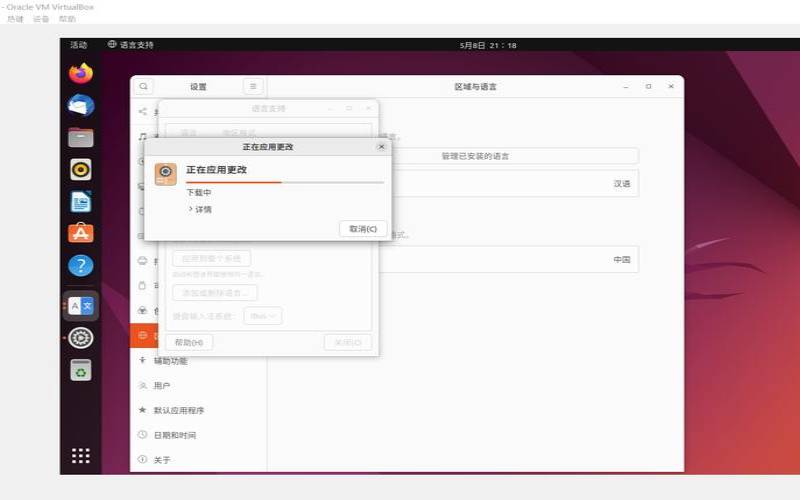Click 管理已安装的语言 button
This screenshot has width=800, height=500.
[475, 156]
